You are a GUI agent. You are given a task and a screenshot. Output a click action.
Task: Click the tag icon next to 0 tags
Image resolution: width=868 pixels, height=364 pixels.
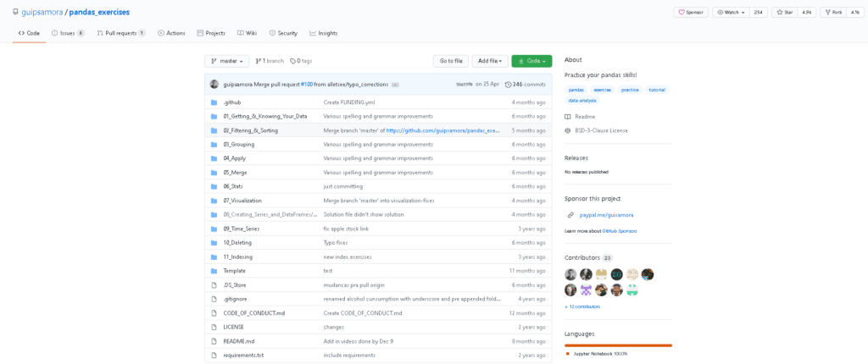click(292, 61)
